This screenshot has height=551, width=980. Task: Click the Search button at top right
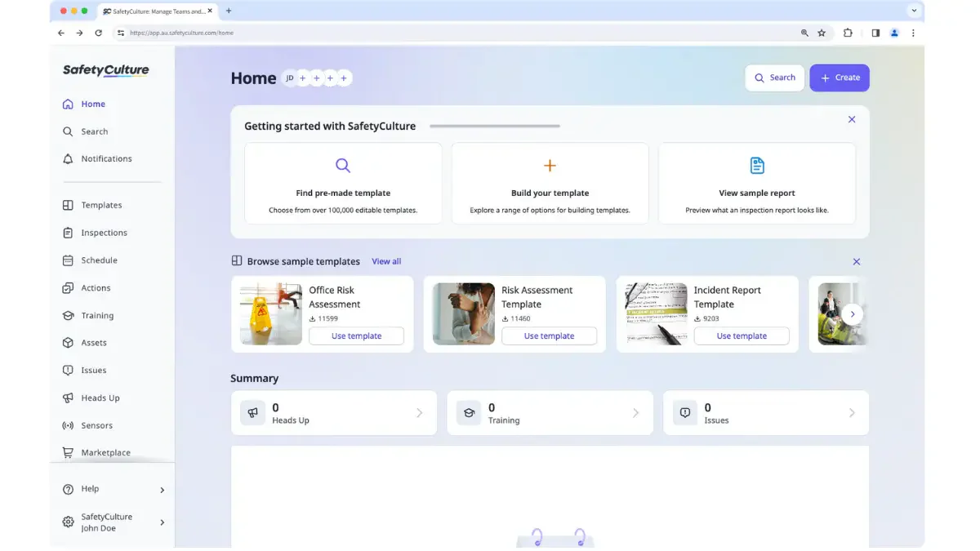tap(774, 78)
